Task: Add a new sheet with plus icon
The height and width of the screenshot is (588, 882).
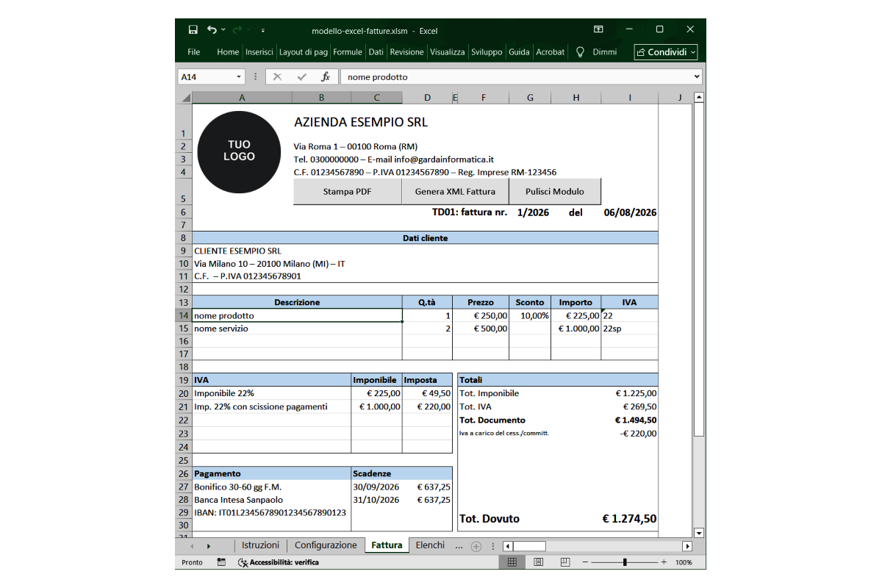Action: (476, 546)
